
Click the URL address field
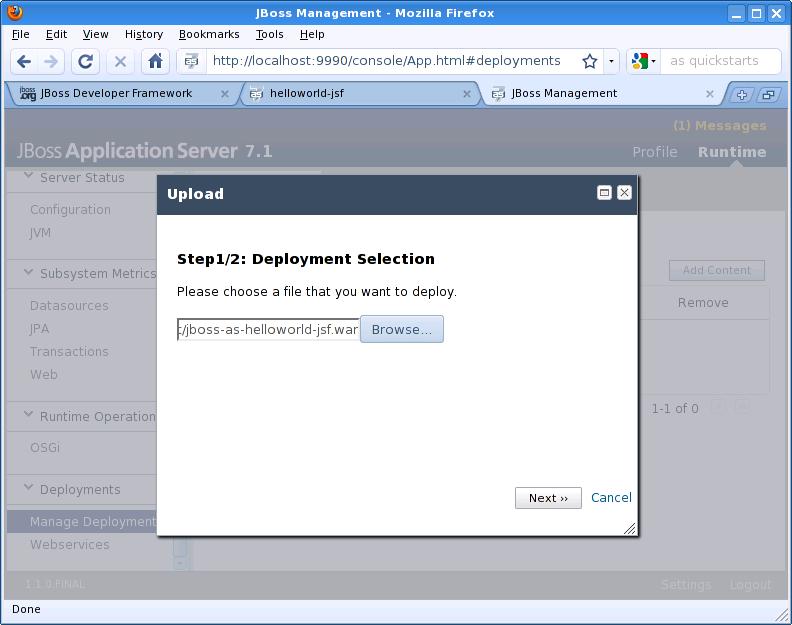[386, 61]
